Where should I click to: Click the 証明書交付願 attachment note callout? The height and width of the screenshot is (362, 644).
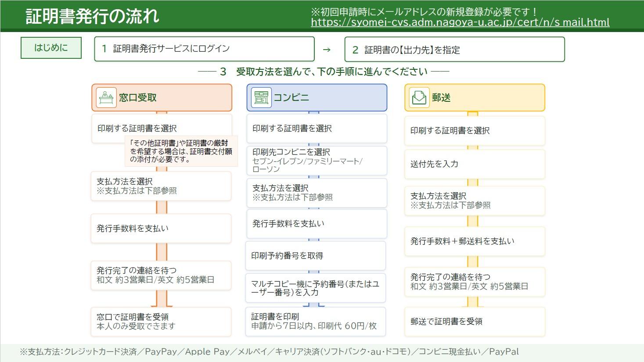pos(181,151)
